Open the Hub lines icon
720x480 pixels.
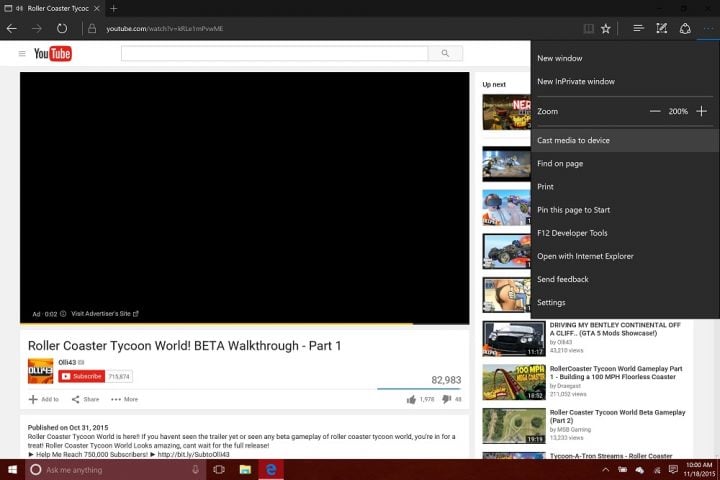tap(638, 28)
